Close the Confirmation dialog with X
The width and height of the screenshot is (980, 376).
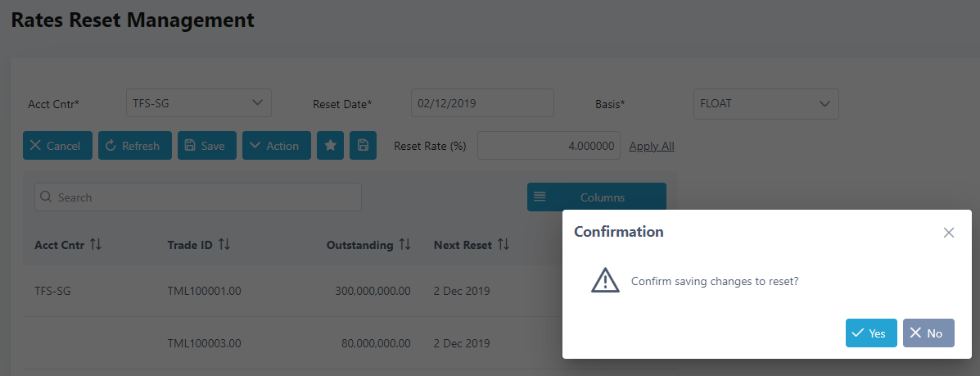click(x=949, y=233)
